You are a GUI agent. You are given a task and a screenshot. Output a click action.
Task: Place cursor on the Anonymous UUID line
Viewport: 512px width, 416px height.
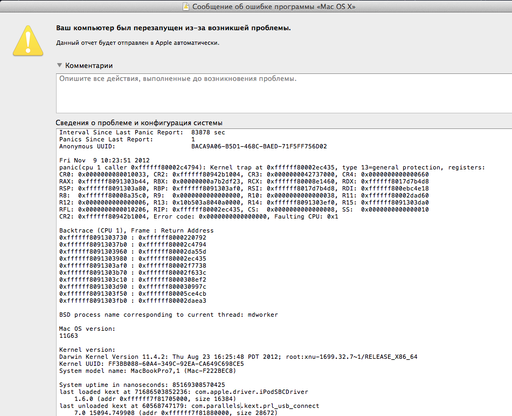(x=193, y=146)
